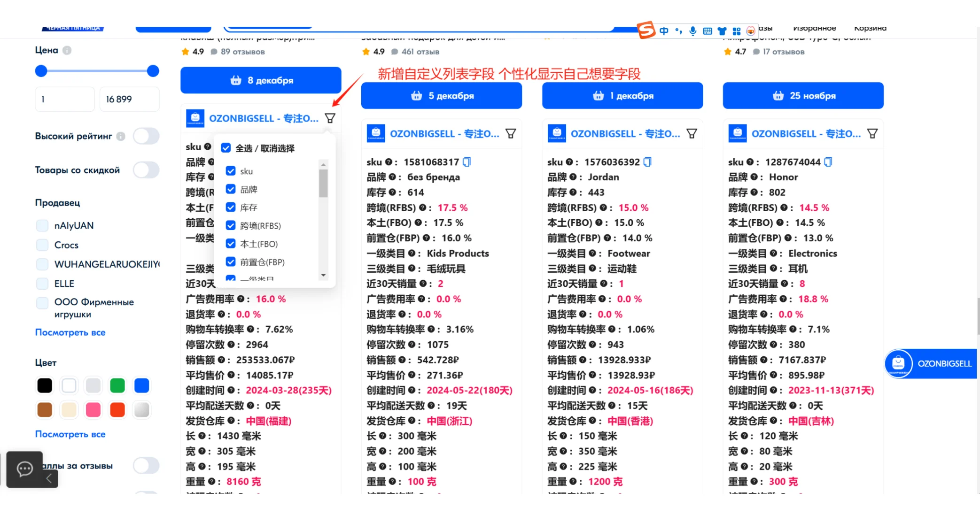The image size is (980, 507).
Task: Click the Цена info icon
Action: click(67, 50)
